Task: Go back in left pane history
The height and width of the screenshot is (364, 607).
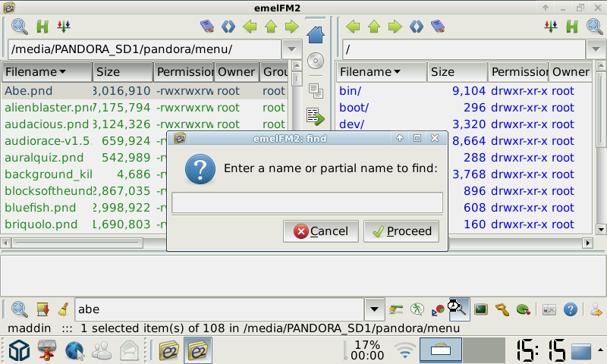Action: [x=250, y=27]
